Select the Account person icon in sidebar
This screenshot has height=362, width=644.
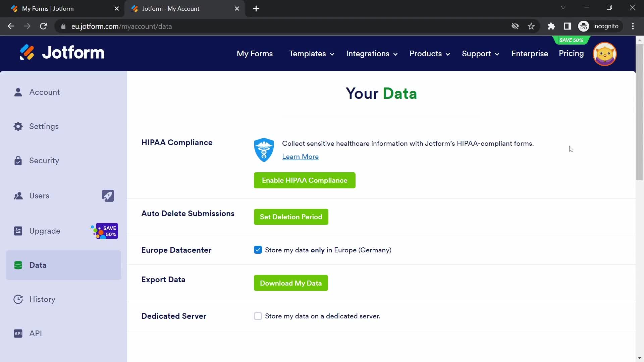coord(18,92)
